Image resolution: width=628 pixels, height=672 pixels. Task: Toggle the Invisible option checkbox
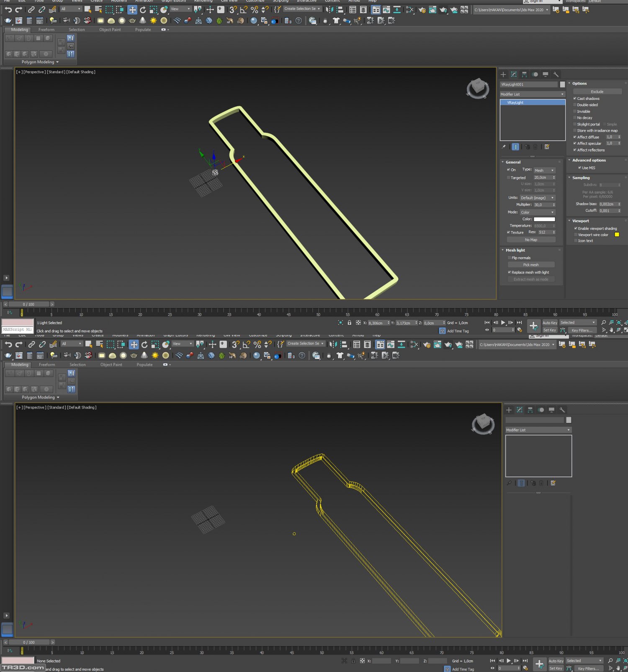575,111
